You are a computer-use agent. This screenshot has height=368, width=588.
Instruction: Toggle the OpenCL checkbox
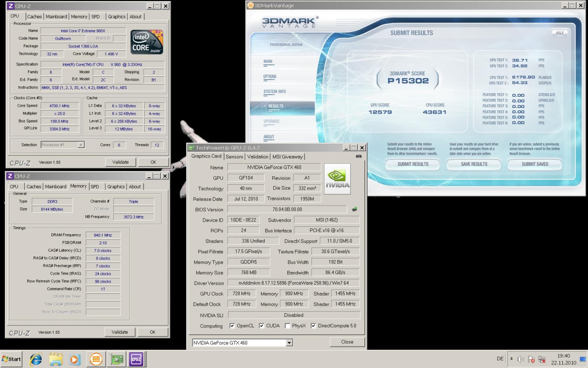pyautogui.click(x=232, y=326)
